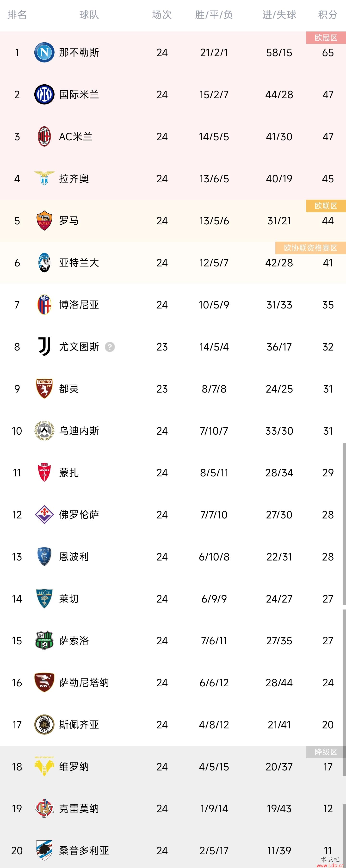The image size is (346, 868).
Task: Select the Torino bull crest
Action: (x=44, y=388)
